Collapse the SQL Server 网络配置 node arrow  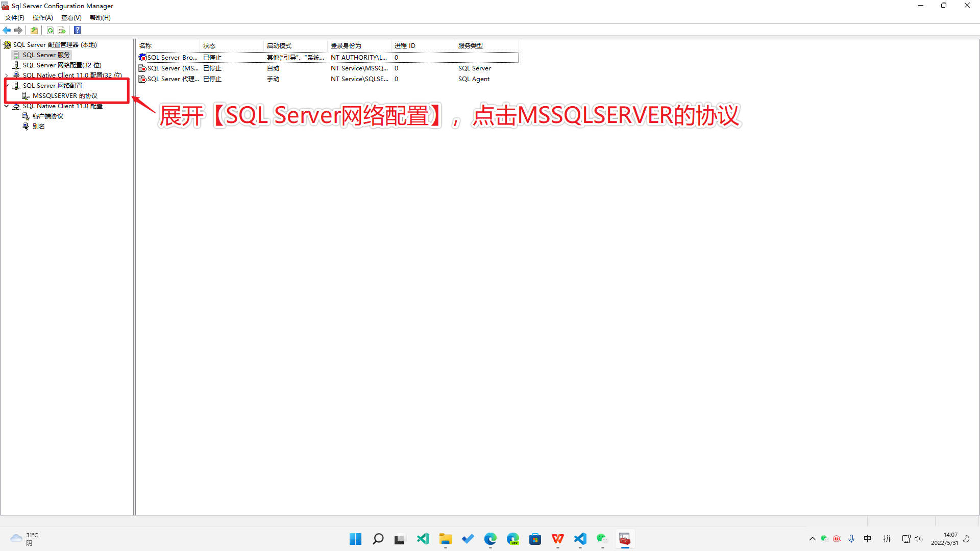pyautogui.click(x=6, y=86)
